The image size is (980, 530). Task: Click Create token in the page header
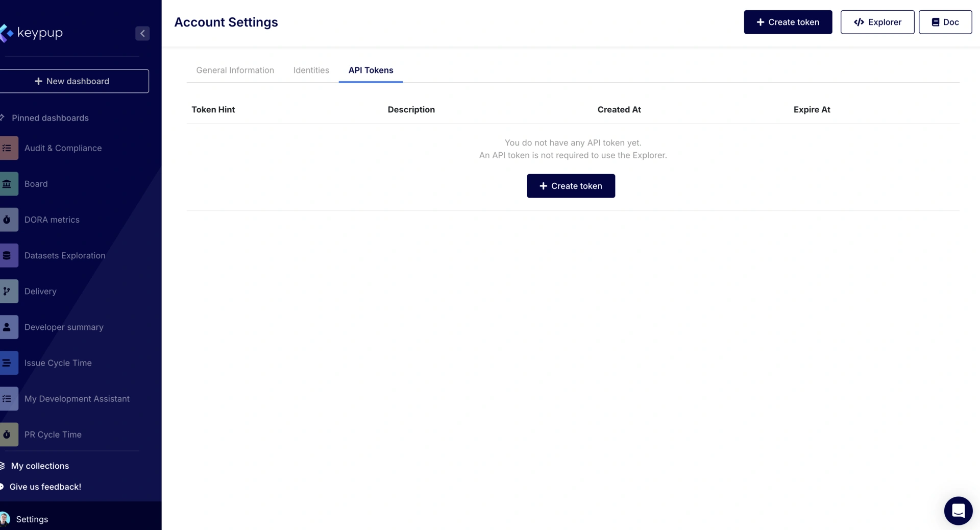(x=788, y=22)
